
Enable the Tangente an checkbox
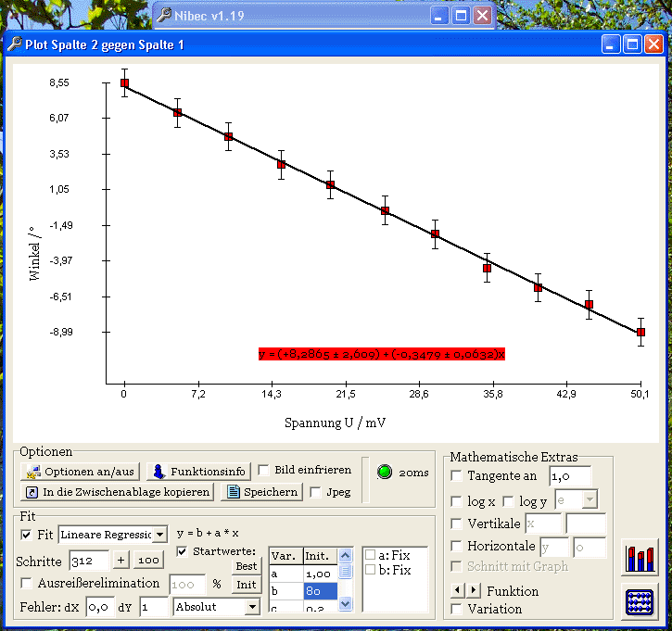click(x=456, y=476)
